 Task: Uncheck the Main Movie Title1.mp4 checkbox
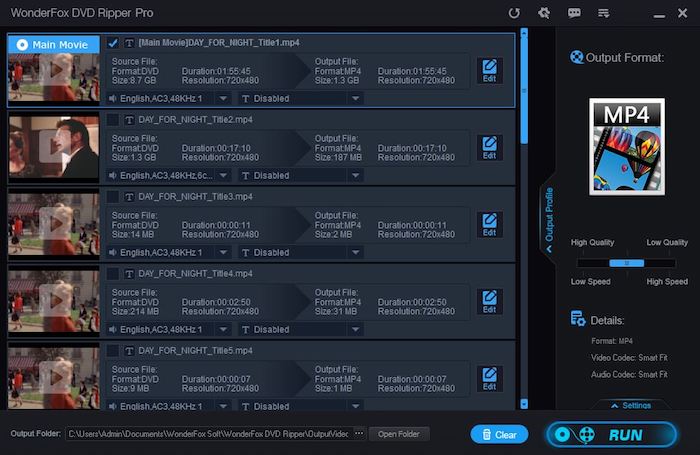pyautogui.click(x=113, y=43)
